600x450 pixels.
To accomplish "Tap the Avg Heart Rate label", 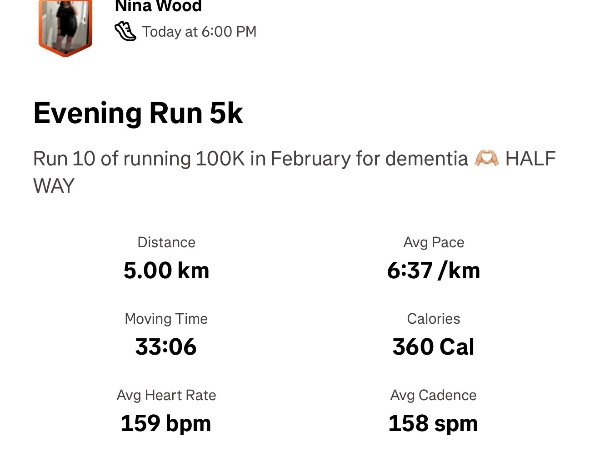I will 166,395.
